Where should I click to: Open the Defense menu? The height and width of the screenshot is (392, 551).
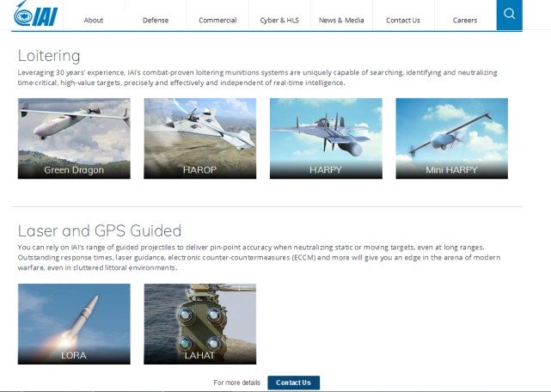[x=156, y=20]
